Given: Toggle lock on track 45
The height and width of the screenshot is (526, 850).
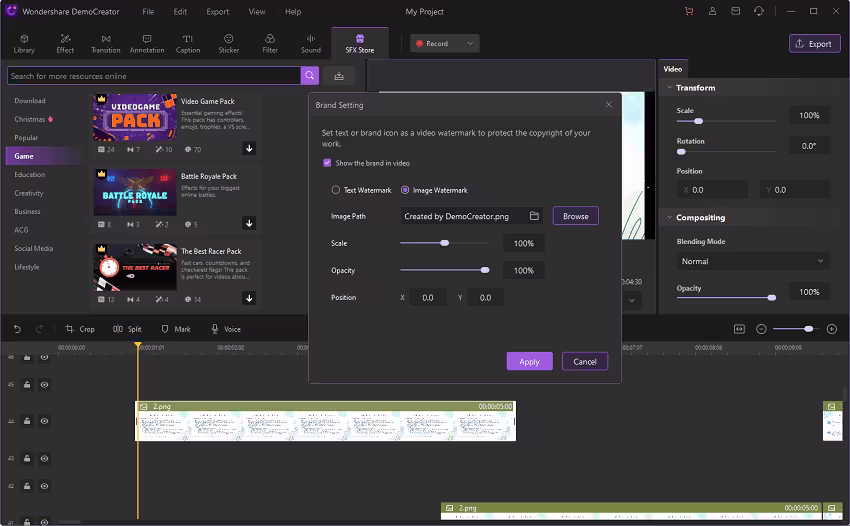Looking at the screenshot, I should click(27, 384).
